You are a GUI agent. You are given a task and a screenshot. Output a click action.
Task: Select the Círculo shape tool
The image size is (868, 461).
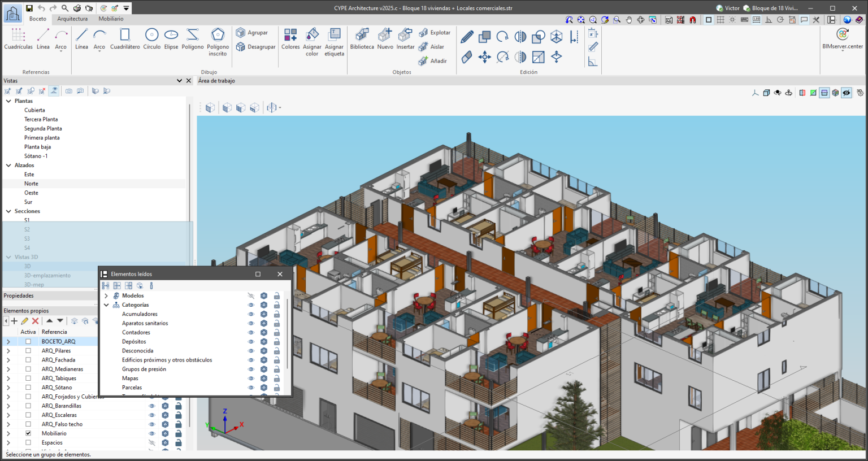pyautogui.click(x=151, y=39)
